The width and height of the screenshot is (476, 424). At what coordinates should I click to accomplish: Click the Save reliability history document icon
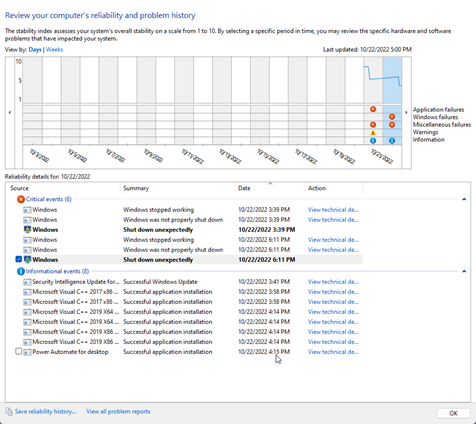[x=9, y=411]
